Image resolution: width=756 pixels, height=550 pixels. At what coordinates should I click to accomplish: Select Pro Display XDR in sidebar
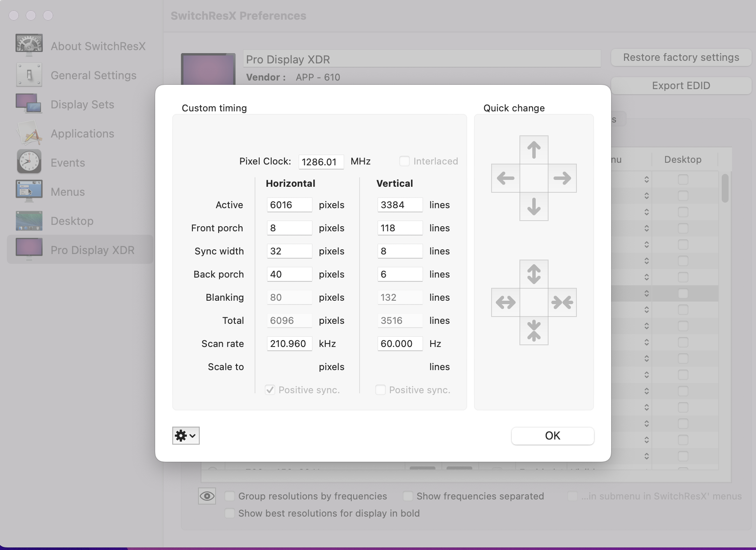(x=81, y=249)
